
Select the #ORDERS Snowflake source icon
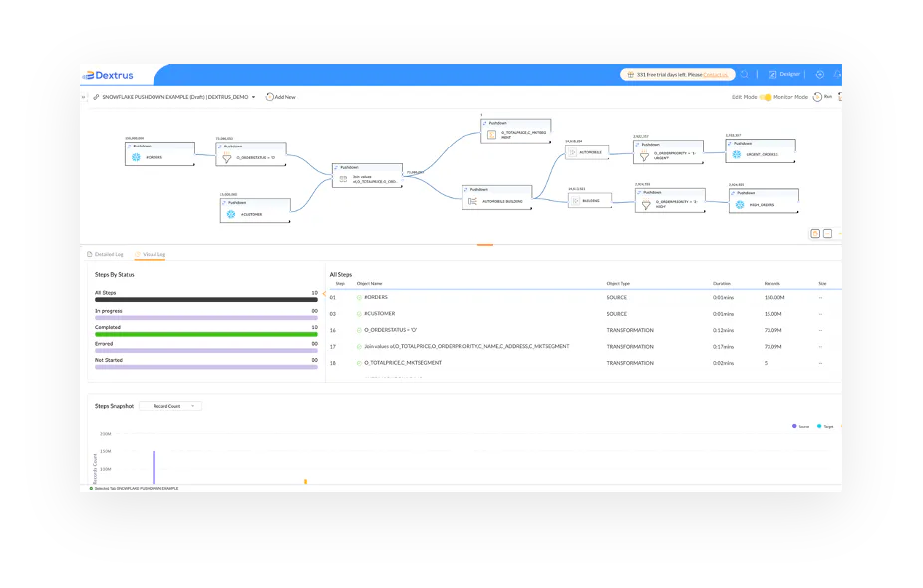(x=136, y=157)
